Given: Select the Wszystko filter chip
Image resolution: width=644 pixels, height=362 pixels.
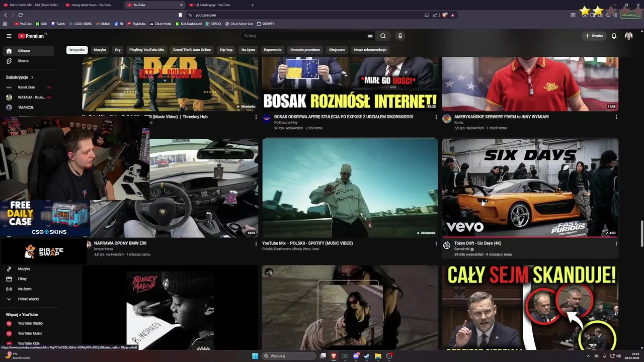Looking at the screenshot, I should [x=77, y=50].
